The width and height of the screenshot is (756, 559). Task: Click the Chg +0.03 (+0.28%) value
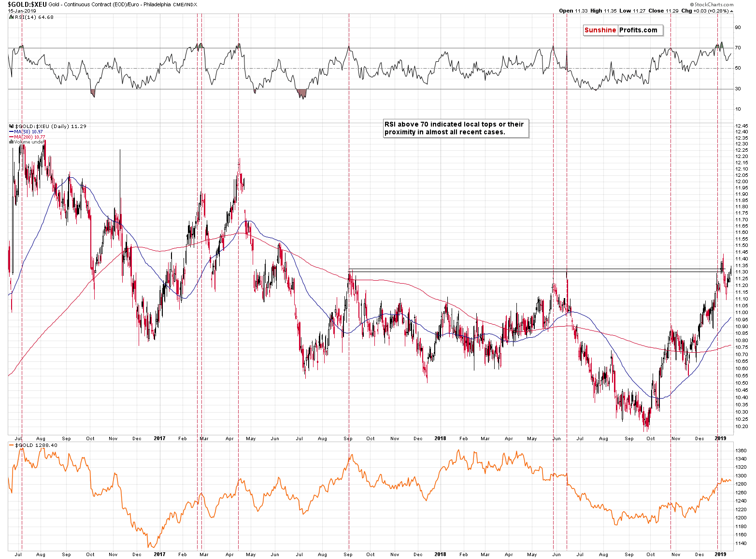click(704, 11)
